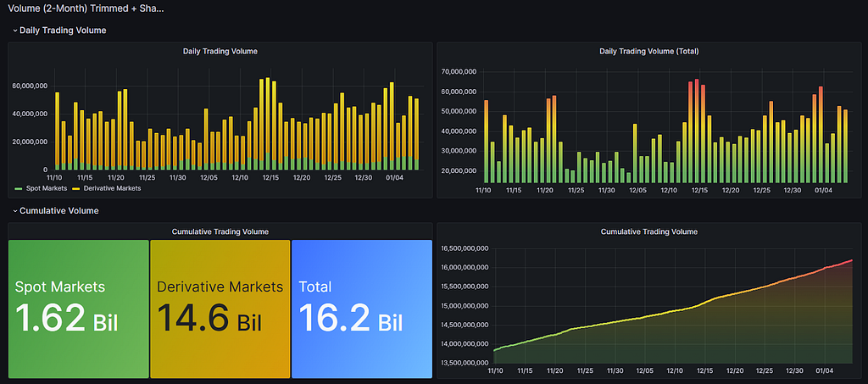Click the Cumulative Volume row title

59,211
